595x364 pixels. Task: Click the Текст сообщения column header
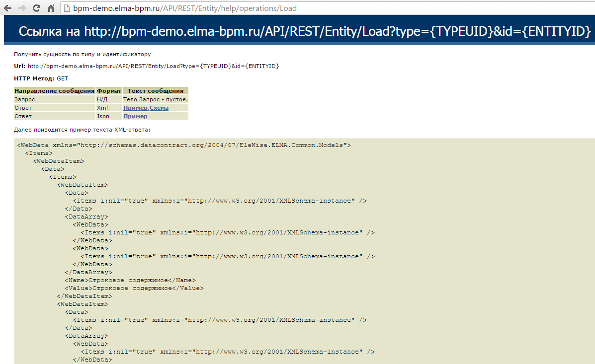[156, 91]
